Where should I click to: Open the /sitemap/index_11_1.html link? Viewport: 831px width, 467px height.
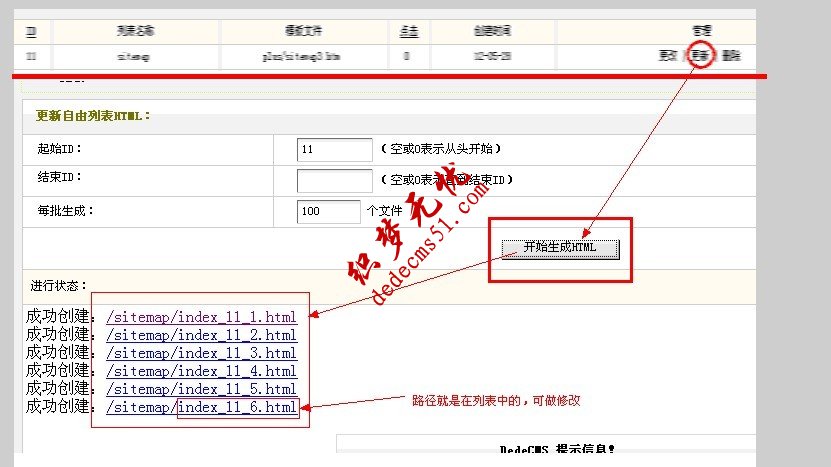click(x=201, y=318)
